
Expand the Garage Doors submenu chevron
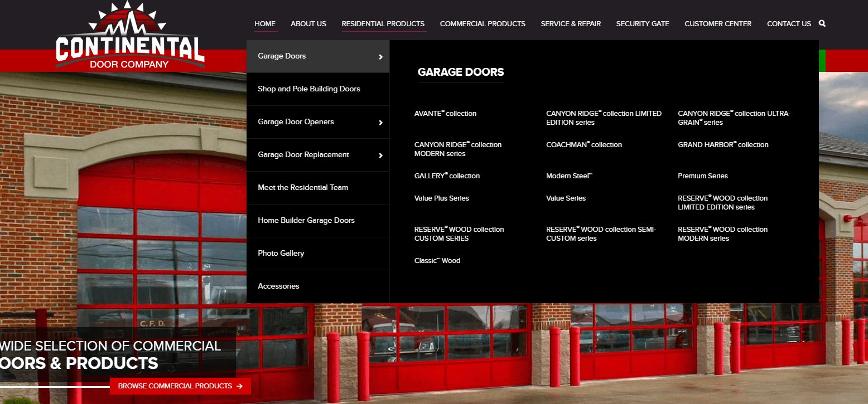(380, 57)
